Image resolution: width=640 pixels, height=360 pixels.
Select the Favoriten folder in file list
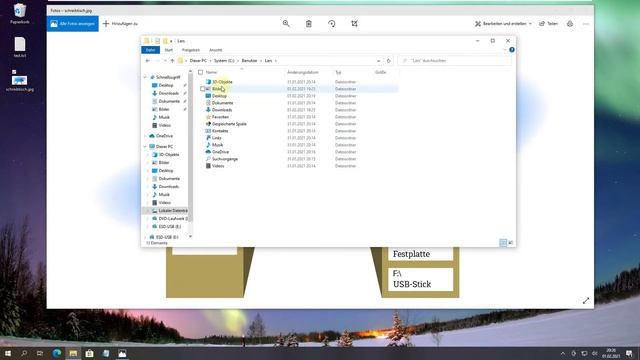click(220, 117)
